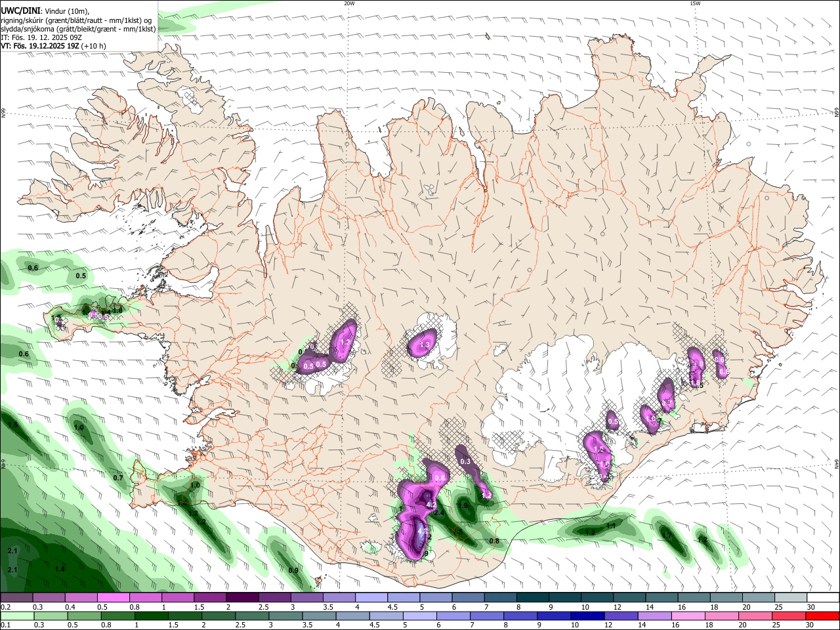Image resolution: width=840 pixels, height=630 pixels.
Task: Click the '0.7' rain value west of Reykjanes
Action: coord(118,478)
